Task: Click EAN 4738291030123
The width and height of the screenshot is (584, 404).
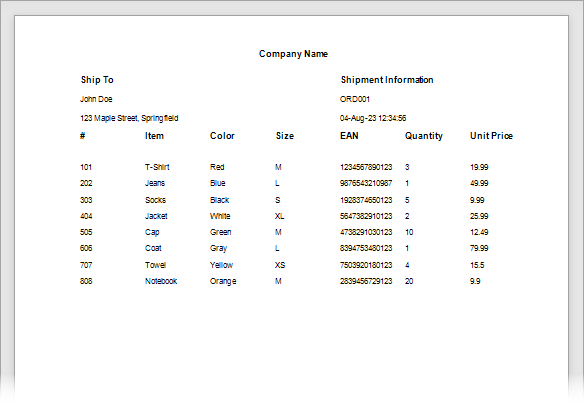Action: coord(366,232)
